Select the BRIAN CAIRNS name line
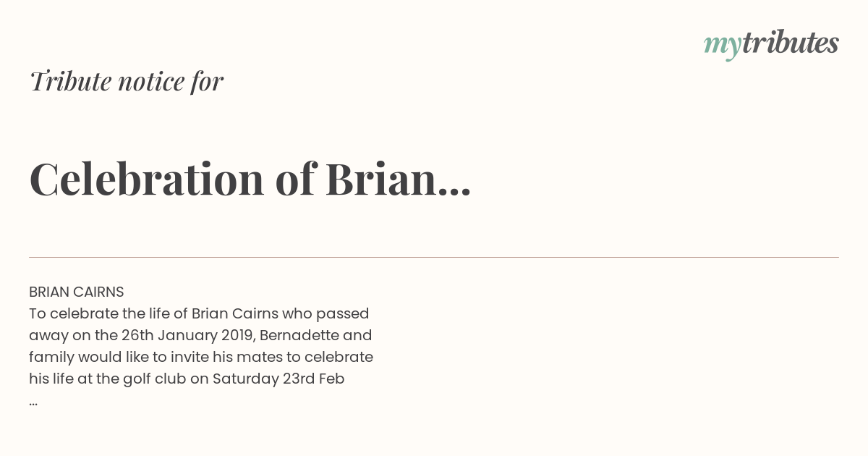Viewport: 868px width, 456px height. [77, 292]
